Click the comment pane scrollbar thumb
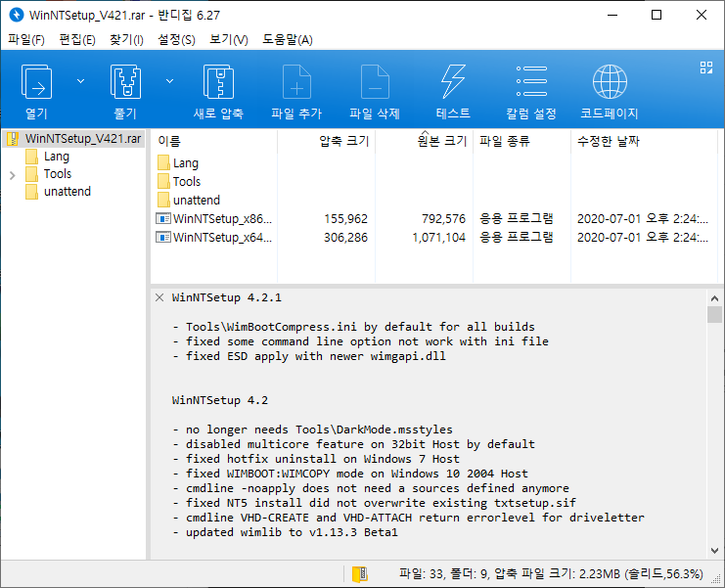This screenshot has width=725, height=588. (714, 315)
